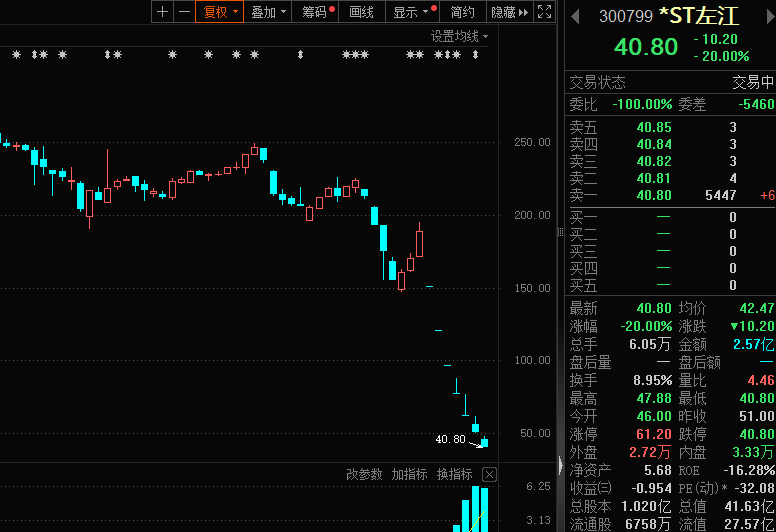Image resolution: width=776 pixels, height=532 pixels.
Task: Click 换手 value 8.95%
Action: (x=652, y=381)
